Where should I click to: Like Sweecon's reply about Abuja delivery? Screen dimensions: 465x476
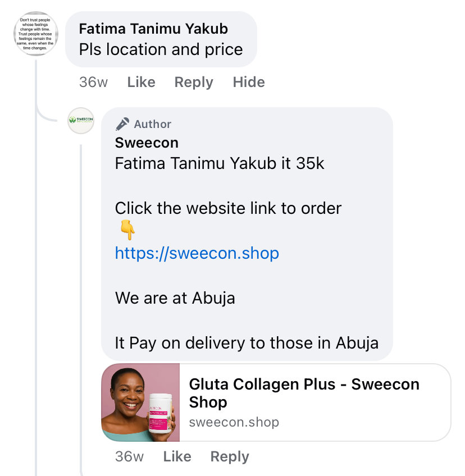[x=177, y=456]
